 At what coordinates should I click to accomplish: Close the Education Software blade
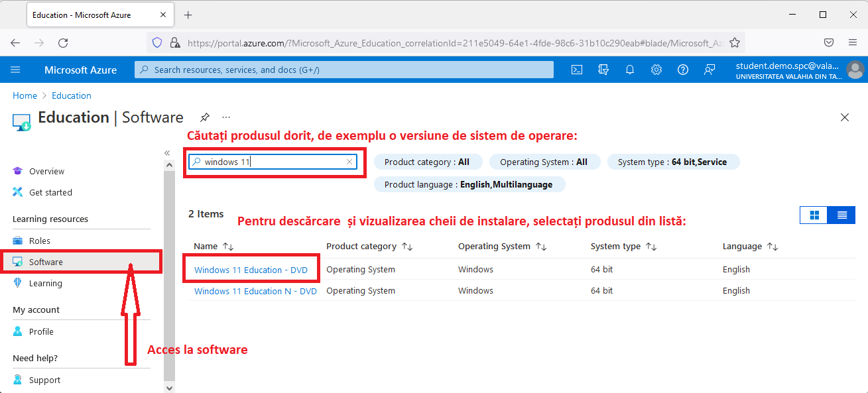(x=845, y=117)
